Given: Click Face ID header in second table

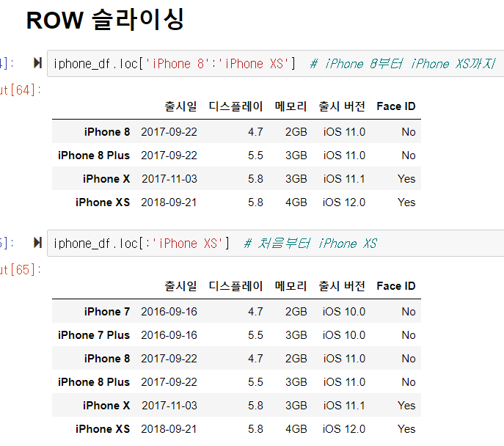Looking at the screenshot, I should pyautogui.click(x=396, y=286).
